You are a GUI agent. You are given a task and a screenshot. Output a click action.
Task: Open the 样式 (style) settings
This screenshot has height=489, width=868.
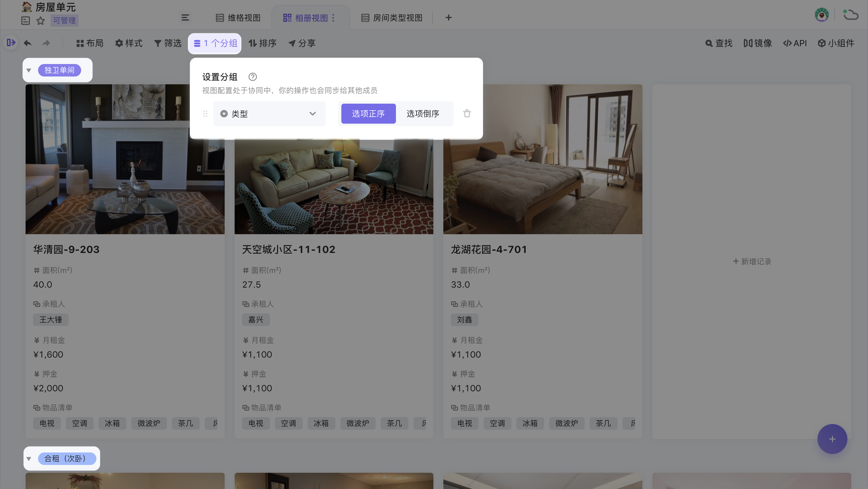[x=129, y=43]
